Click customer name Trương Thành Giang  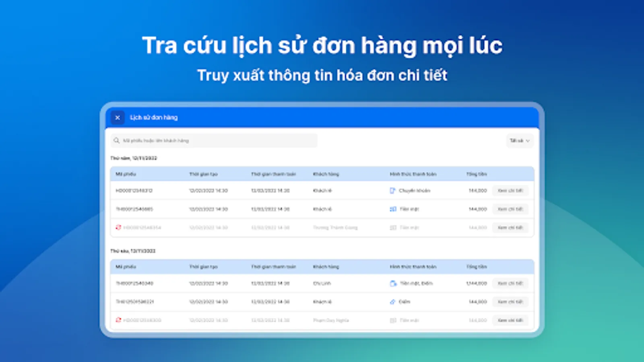335,228
